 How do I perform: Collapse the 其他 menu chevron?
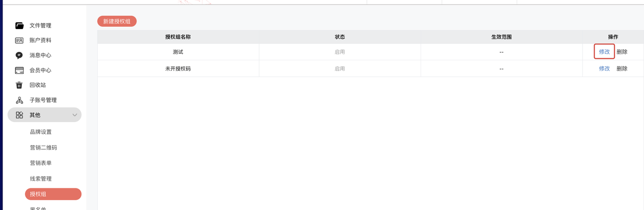coord(75,115)
